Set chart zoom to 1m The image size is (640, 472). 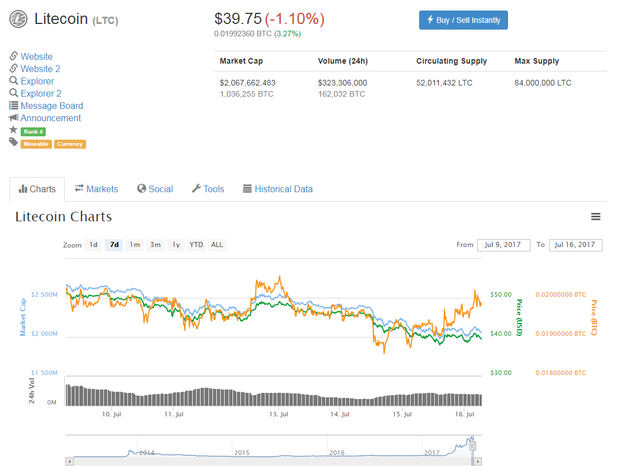tap(135, 245)
